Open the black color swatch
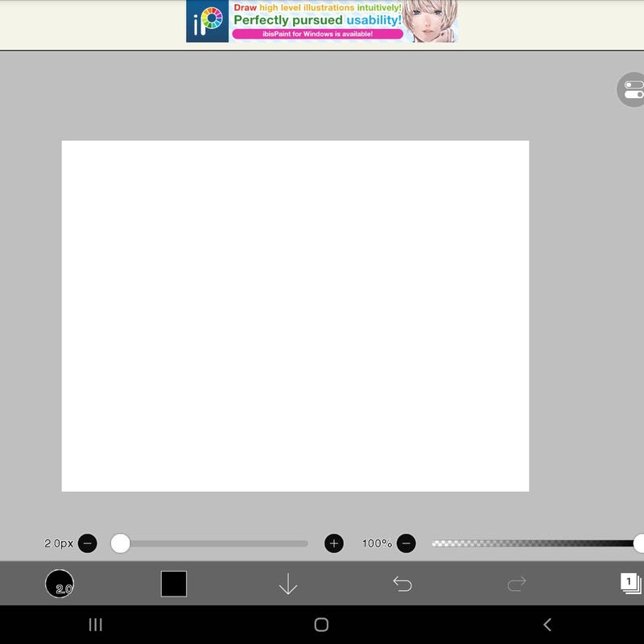 [x=174, y=584]
